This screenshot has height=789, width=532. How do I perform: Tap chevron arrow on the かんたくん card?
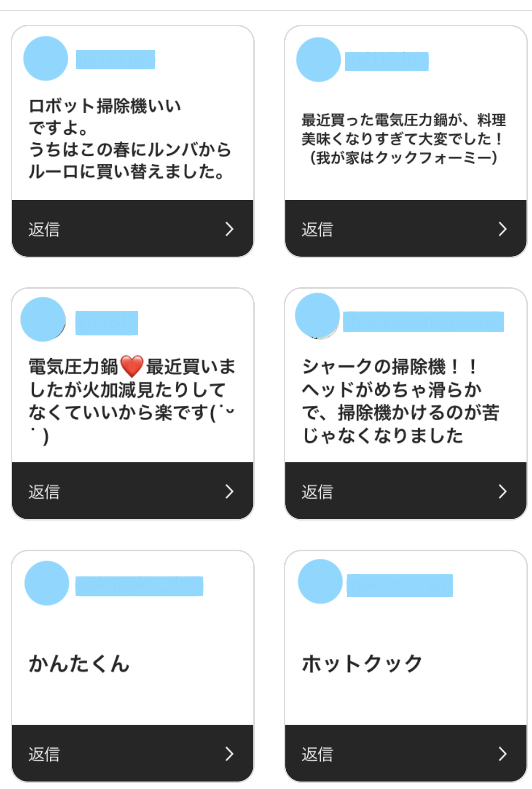point(229,753)
